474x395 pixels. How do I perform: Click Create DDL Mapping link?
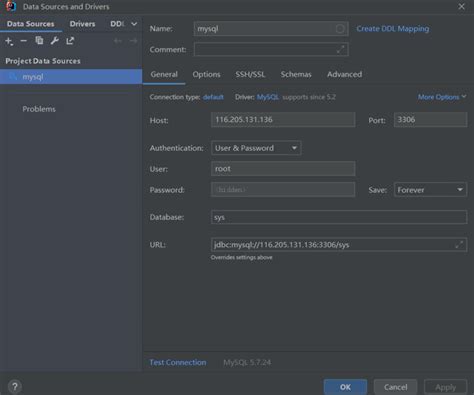pyautogui.click(x=393, y=29)
